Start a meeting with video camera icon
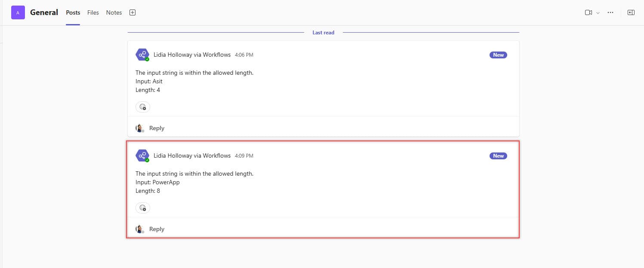644x268 pixels. [589, 12]
